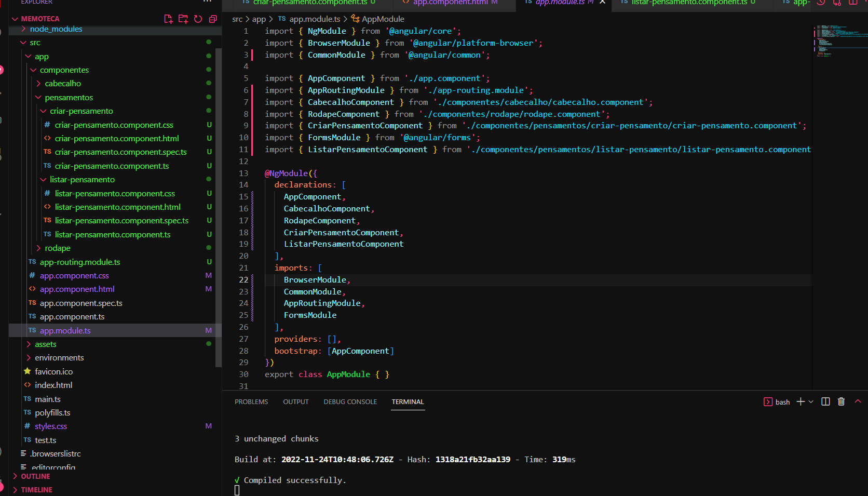Screen dimensions: 868x496
Task: Click the src breadcrumb segment
Action: click(237, 19)
